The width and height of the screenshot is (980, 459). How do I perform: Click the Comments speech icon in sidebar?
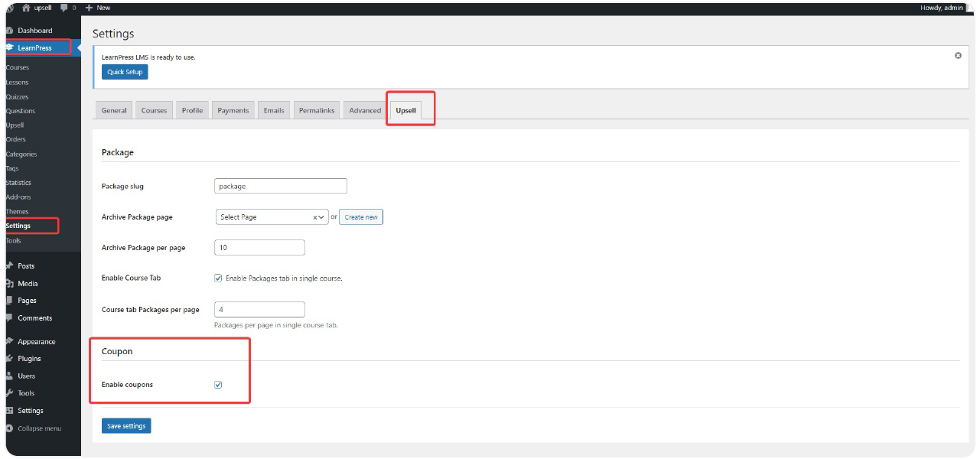coord(9,317)
